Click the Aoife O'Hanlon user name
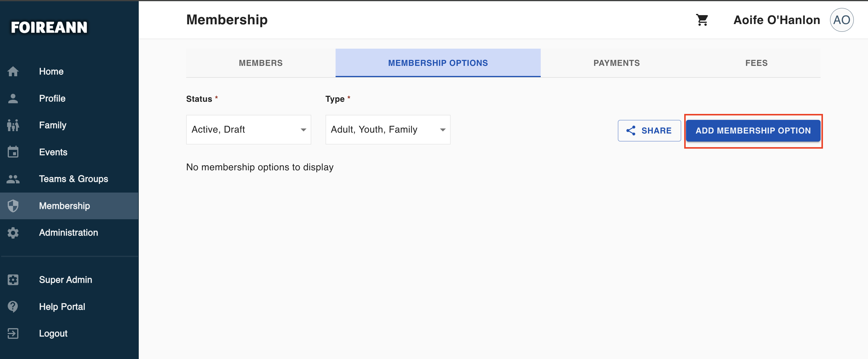Viewport: 868px width, 359px height. (776, 20)
